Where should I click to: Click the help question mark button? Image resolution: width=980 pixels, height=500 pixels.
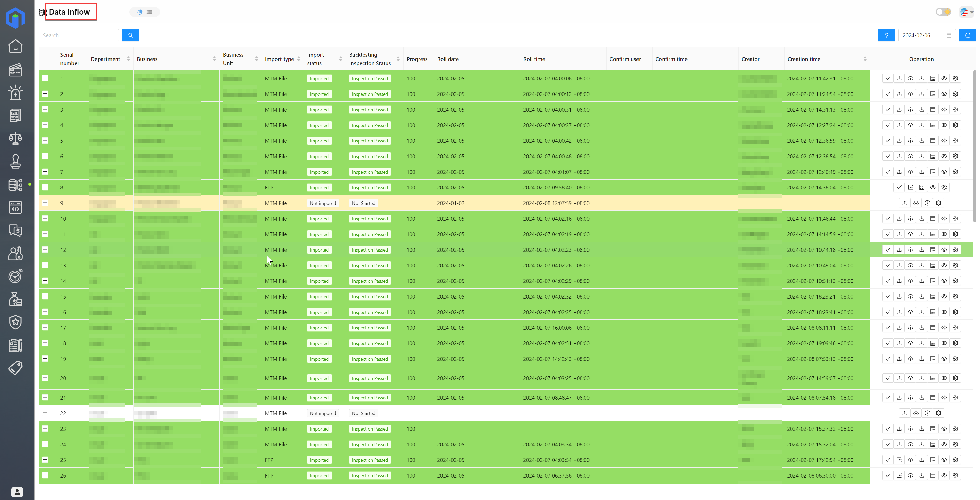(887, 35)
